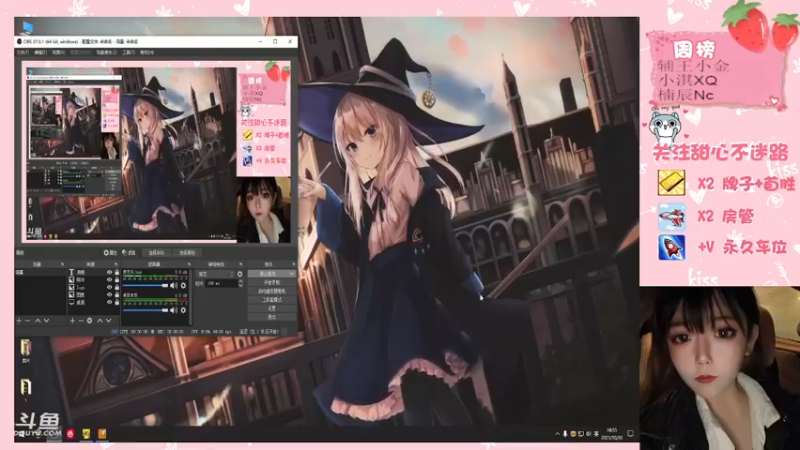Screen dimensions: 800x450
Task: Click the gear Properties button above the docks
Action: point(110,253)
